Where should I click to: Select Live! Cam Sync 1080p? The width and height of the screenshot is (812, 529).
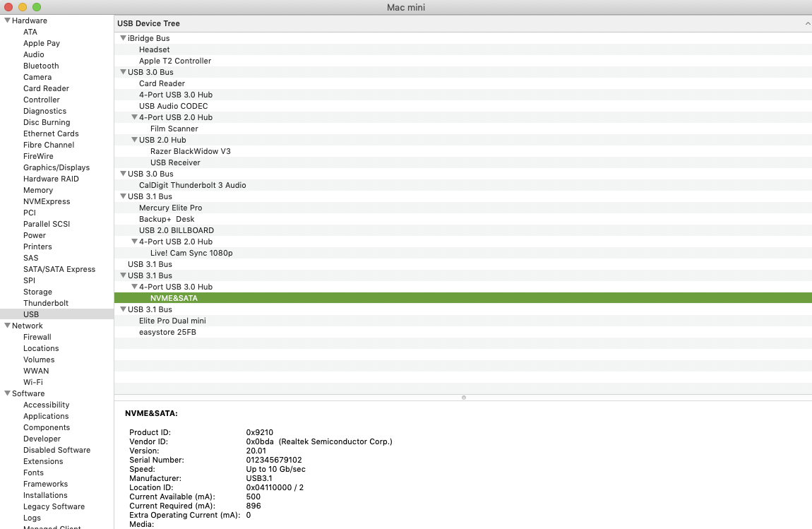[x=463, y=253]
